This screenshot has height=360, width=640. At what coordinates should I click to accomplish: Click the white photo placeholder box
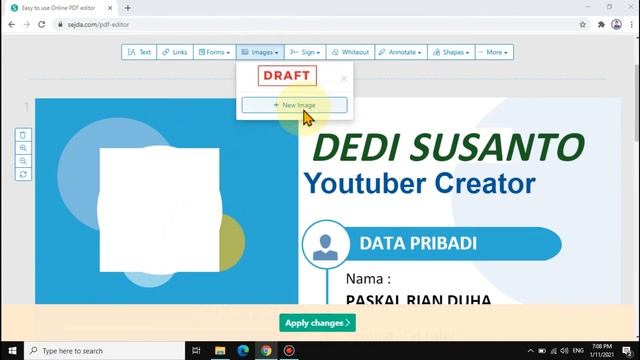click(x=160, y=210)
